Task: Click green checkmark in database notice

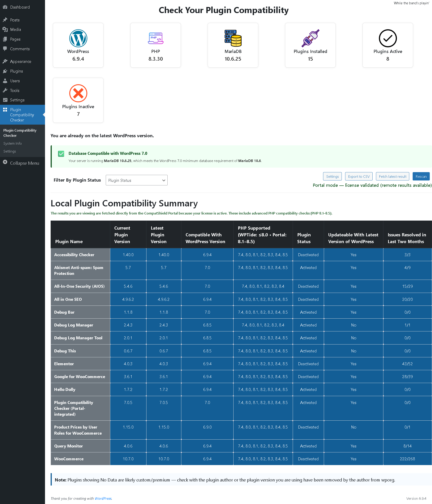Action: (x=61, y=154)
